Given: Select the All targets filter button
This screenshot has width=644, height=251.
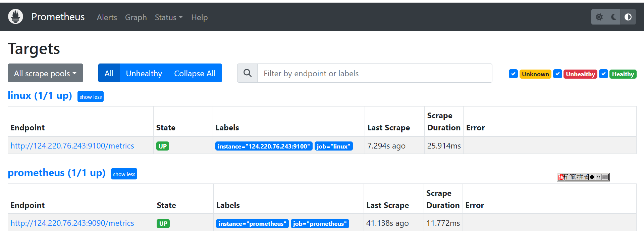Looking at the screenshot, I should (x=109, y=73).
